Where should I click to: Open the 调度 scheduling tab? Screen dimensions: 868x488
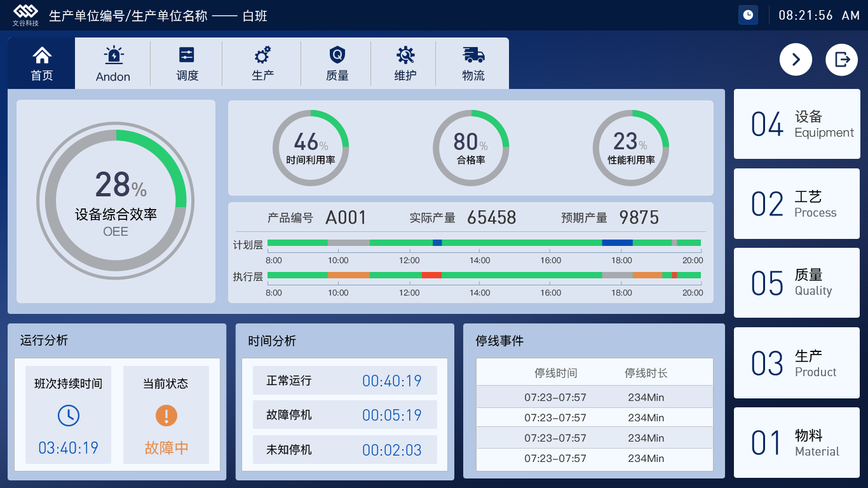pos(187,64)
